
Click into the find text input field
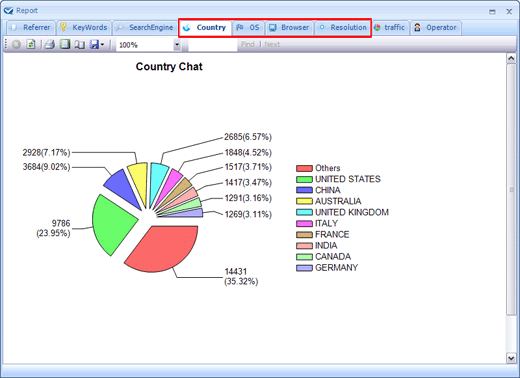pyautogui.click(x=213, y=45)
